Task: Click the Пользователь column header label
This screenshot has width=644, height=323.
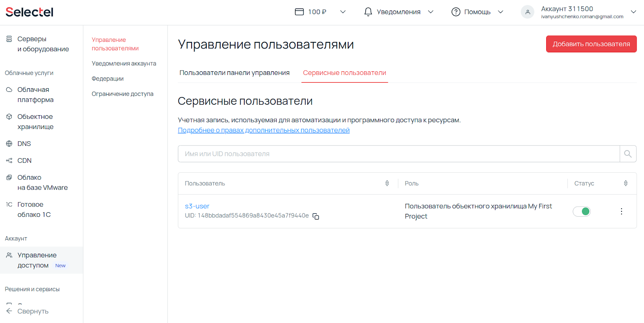Action: coord(205,183)
